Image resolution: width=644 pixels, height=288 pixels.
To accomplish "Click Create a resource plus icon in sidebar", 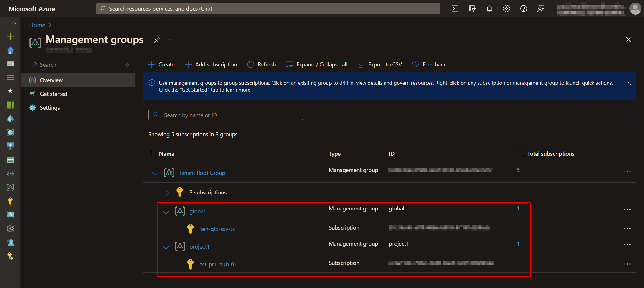I will pyautogui.click(x=10, y=36).
